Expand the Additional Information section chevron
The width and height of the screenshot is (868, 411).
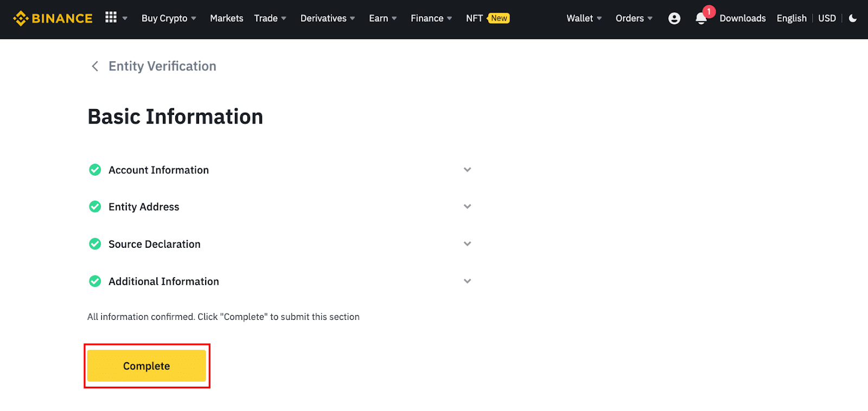click(x=467, y=281)
